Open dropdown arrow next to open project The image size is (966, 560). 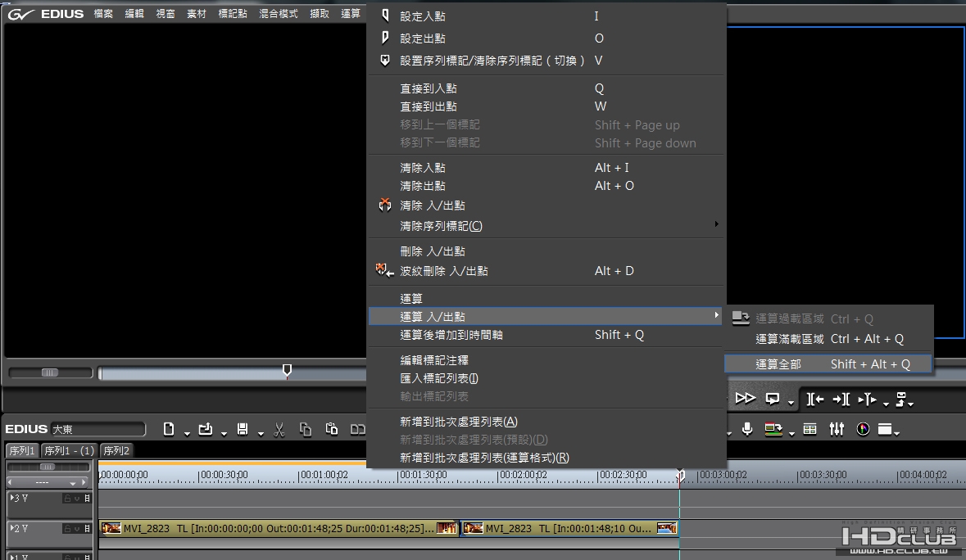(x=224, y=434)
